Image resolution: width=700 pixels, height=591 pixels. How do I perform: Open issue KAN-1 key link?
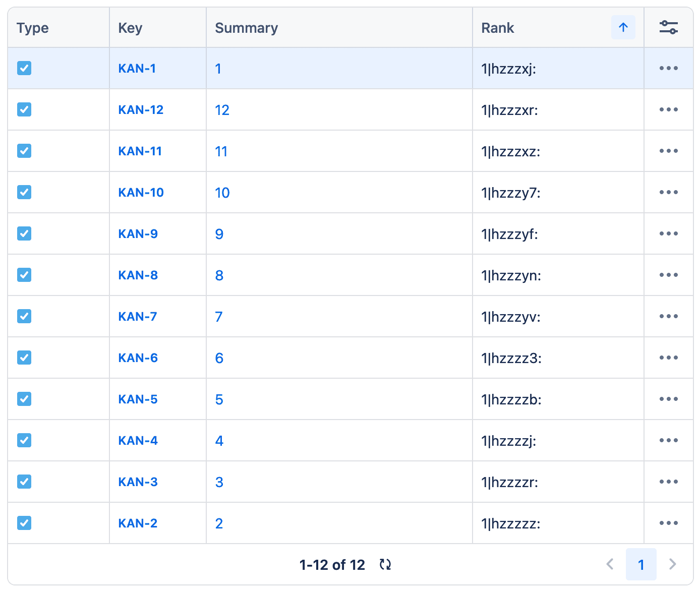tap(137, 69)
